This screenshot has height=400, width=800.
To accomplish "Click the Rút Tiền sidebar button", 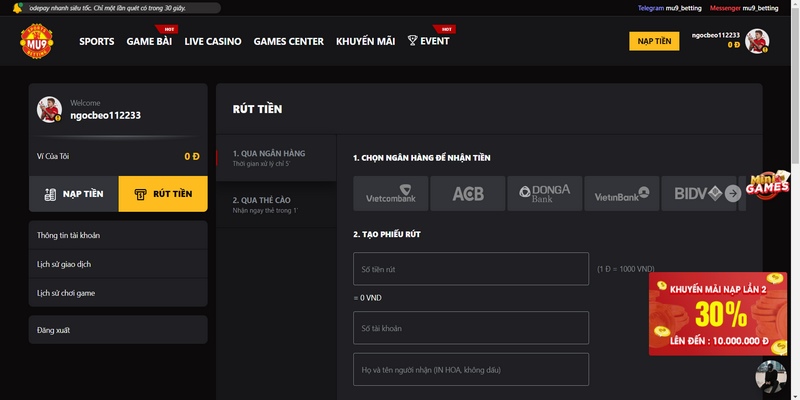I will 163,194.
